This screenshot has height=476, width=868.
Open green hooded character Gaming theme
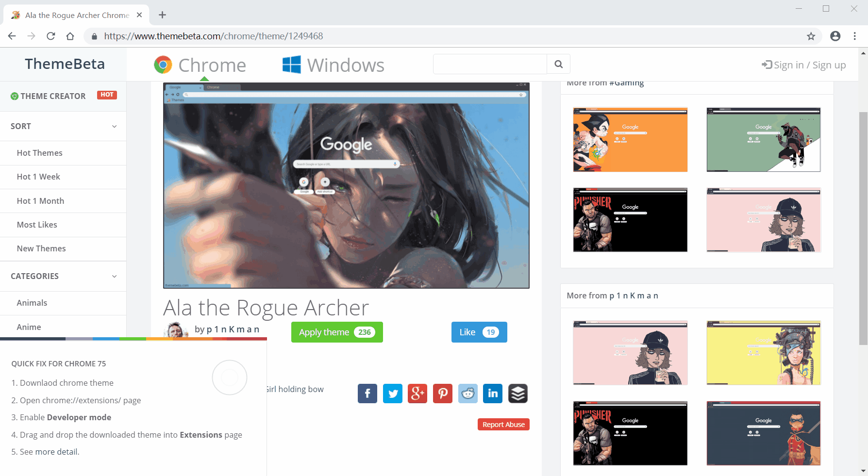pyautogui.click(x=764, y=140)
